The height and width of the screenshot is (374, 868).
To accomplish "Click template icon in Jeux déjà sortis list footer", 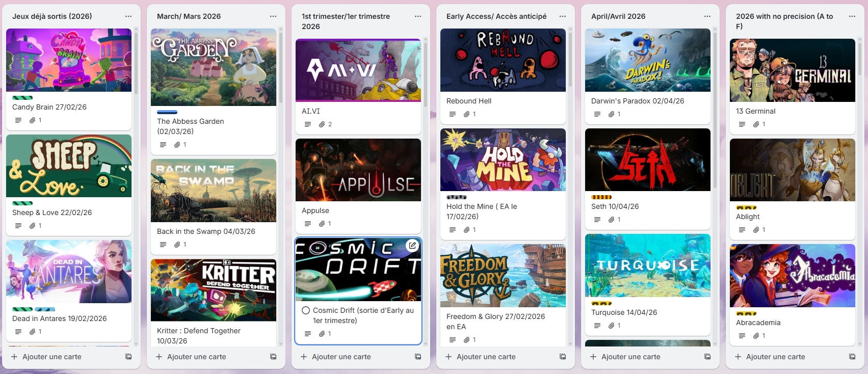I will [128, 357].
